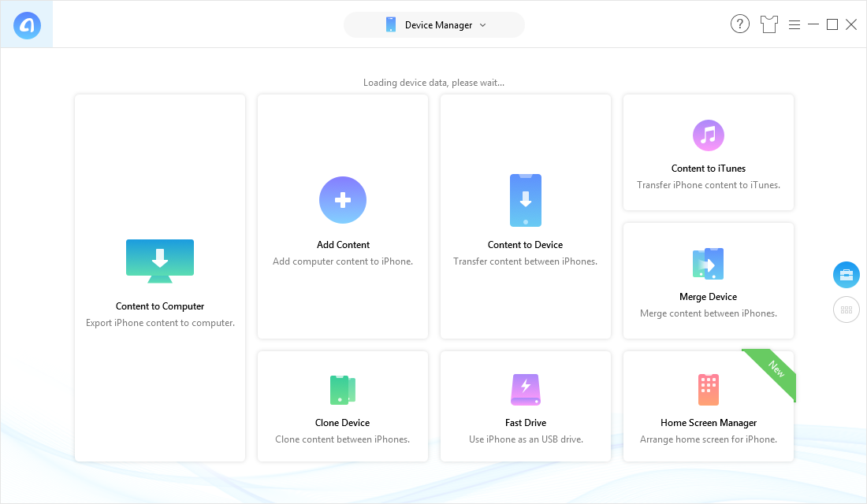Viewport: 867px width, 504px height.
Task: Click 'Arrange home screen for iPhone.' text
Action: (709, 439)
